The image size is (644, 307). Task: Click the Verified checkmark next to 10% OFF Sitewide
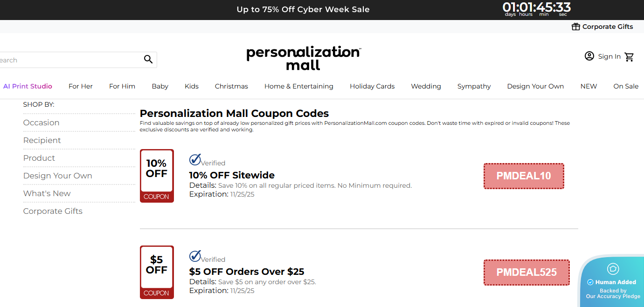pyautogui.click(x=194, y=160)
